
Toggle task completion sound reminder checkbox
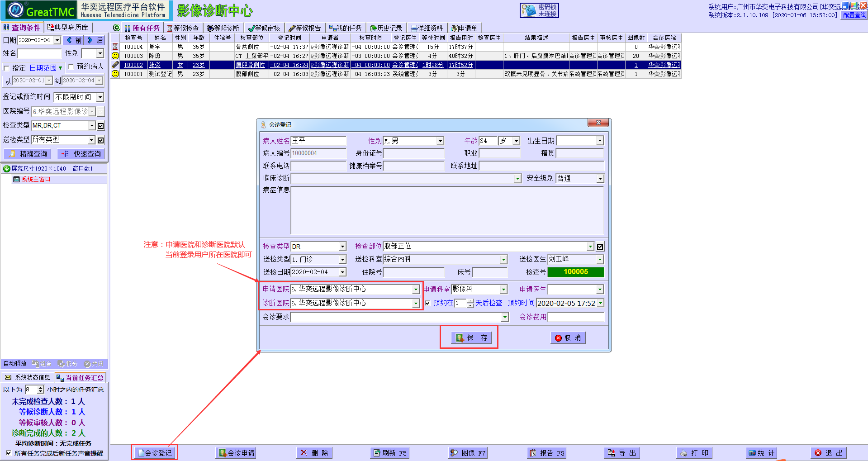tap(8, 453)
